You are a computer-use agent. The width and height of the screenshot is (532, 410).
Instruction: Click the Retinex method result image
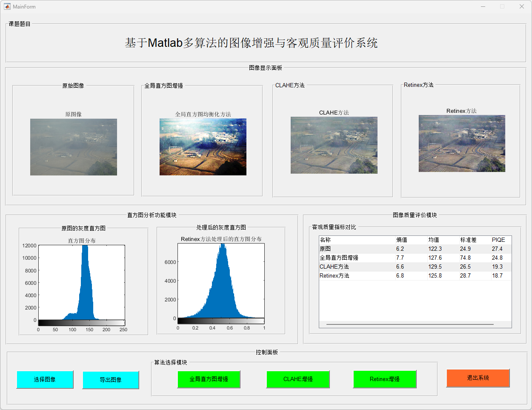[462, 143]
